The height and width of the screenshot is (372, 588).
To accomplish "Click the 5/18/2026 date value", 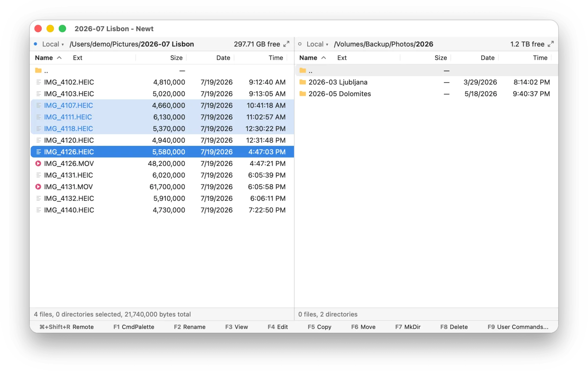I will point(481,94).
